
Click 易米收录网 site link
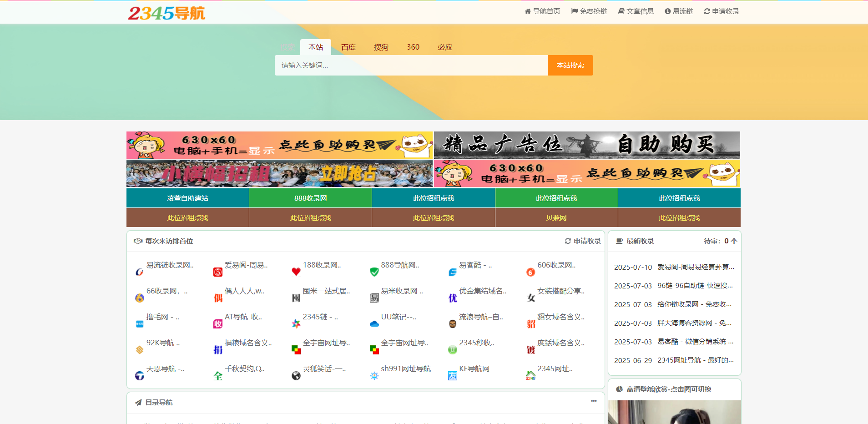click(x=402, y=291)
